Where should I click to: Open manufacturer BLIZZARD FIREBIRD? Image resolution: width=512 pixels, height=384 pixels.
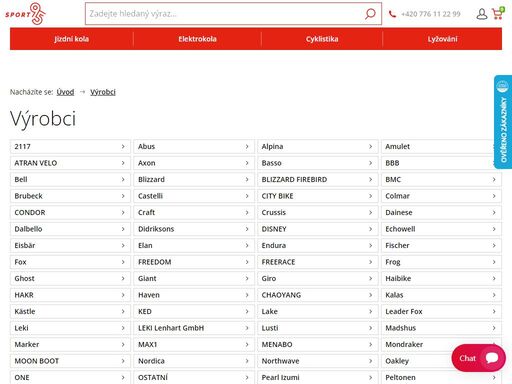click(318, 179)
